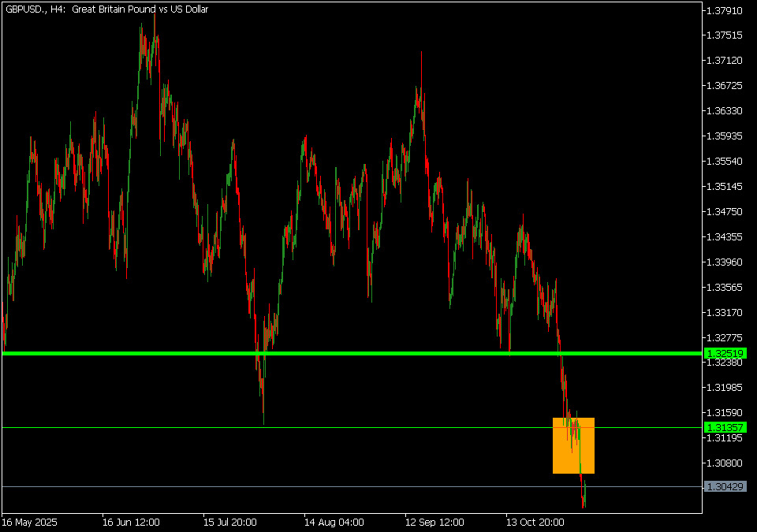Click the 12 Sep 12:00 time label
This screenshot has width=757, height=532.
pyautogui.click(x=434, y=522)
